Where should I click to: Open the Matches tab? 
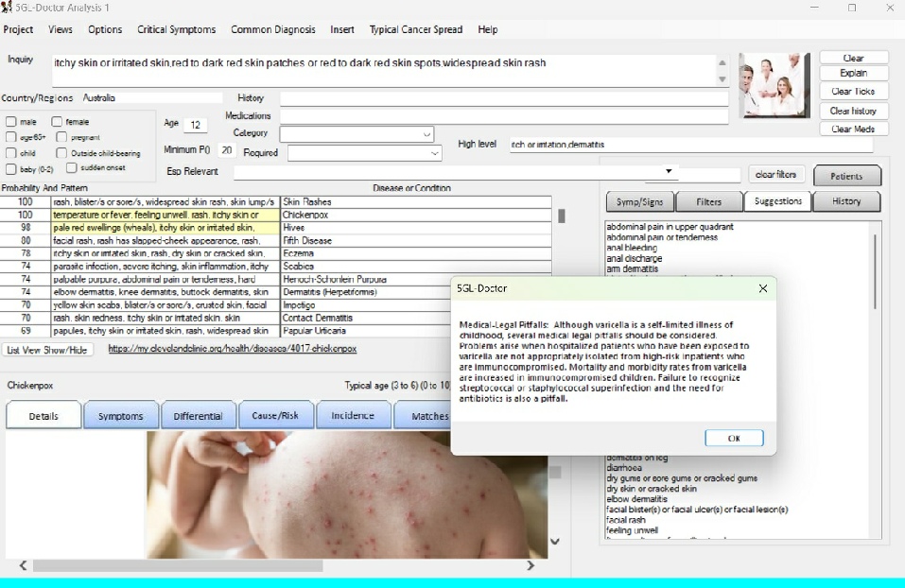point(422,415)
